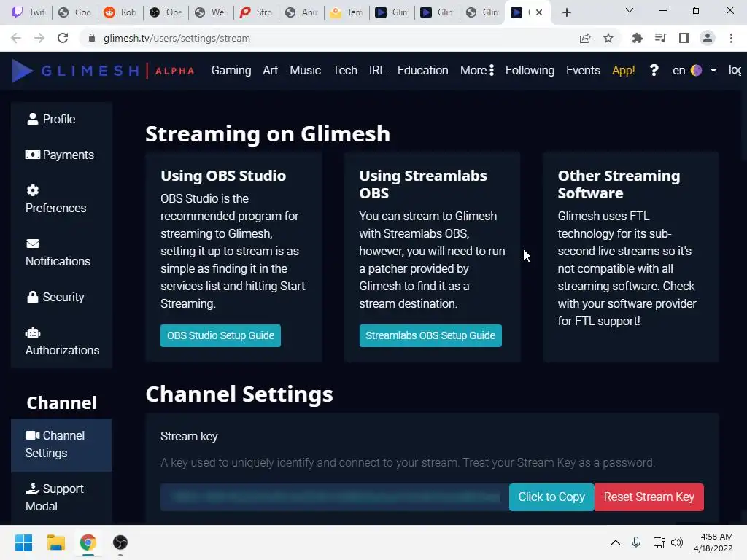Go to Art category
This screenshot has width=747, height=560.
click(270, 71)
